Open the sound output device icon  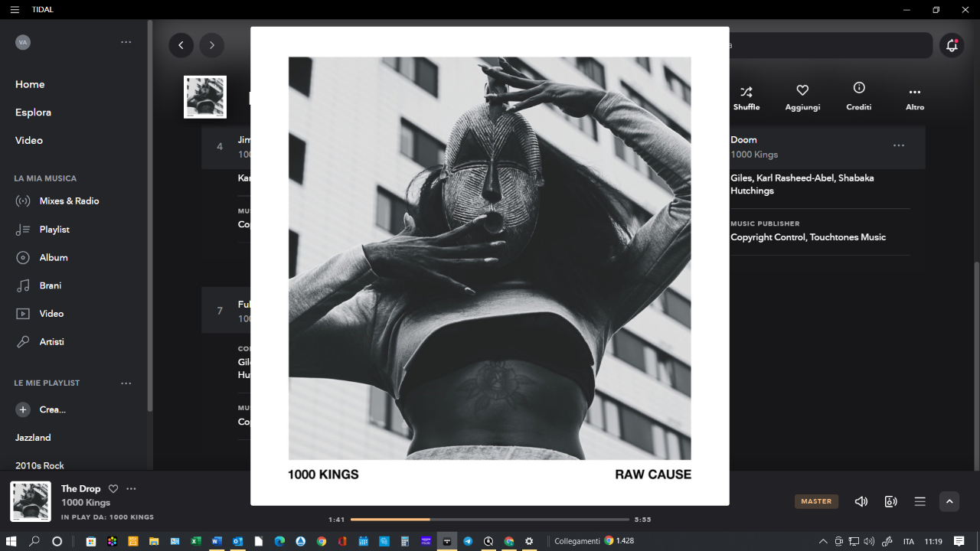point(890,501)
